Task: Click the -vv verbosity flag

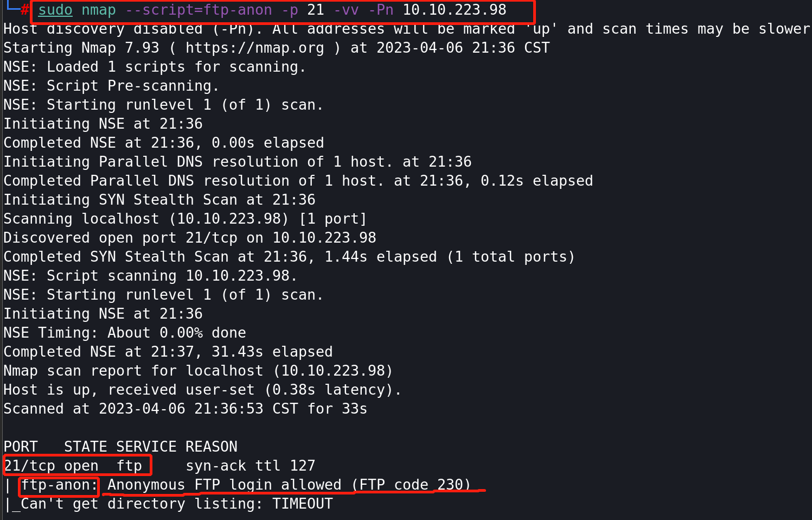Action: [346, 10]
